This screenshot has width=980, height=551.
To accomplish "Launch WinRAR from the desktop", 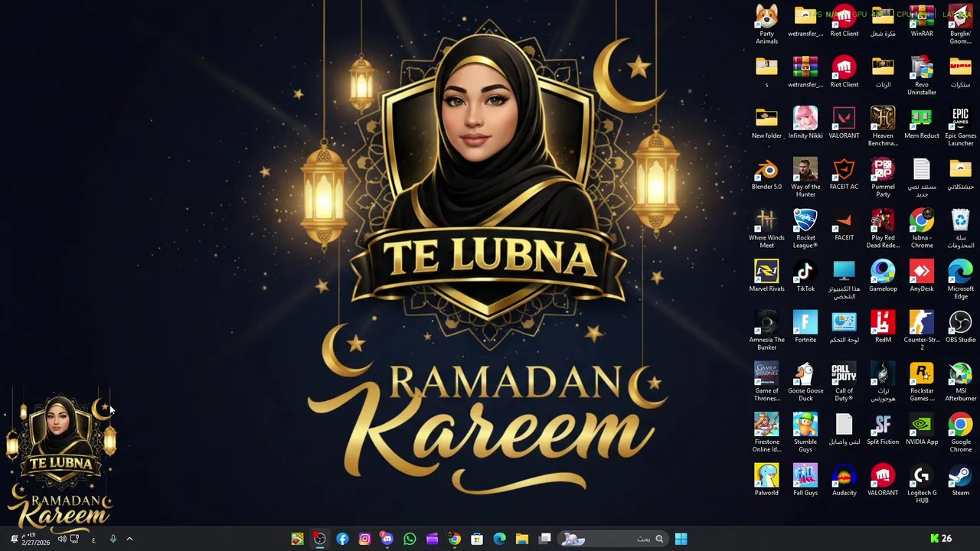I will coord(922,21).
